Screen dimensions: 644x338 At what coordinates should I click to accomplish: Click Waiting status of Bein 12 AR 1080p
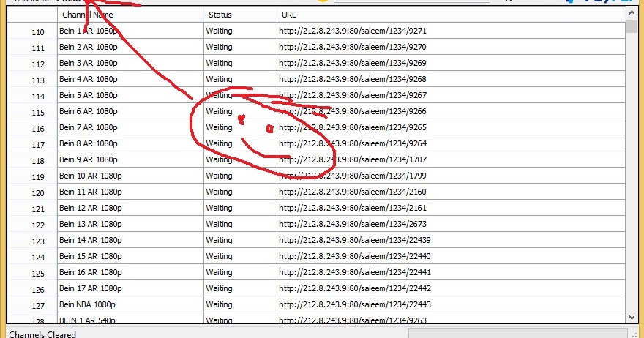(219, 208)
